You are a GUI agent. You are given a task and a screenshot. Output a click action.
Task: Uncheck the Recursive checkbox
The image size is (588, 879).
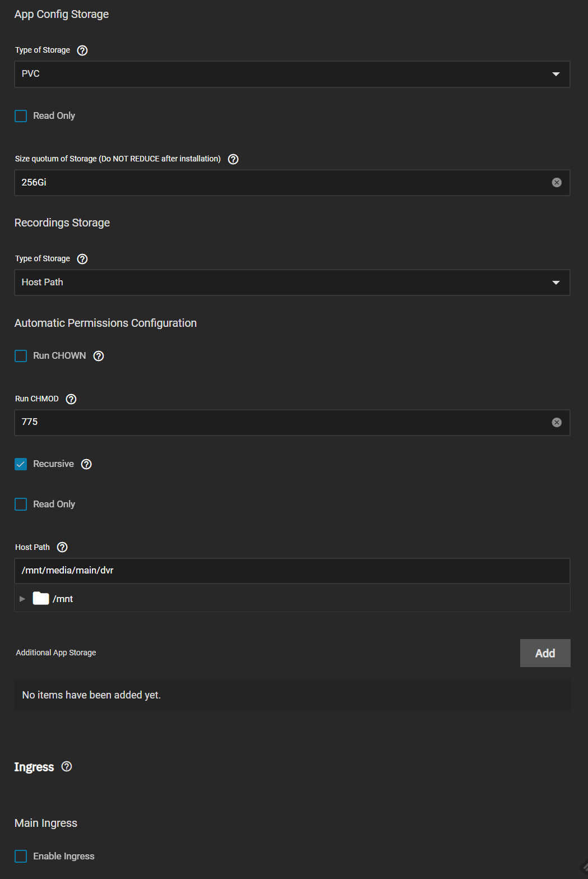click(x=21, y=464)
